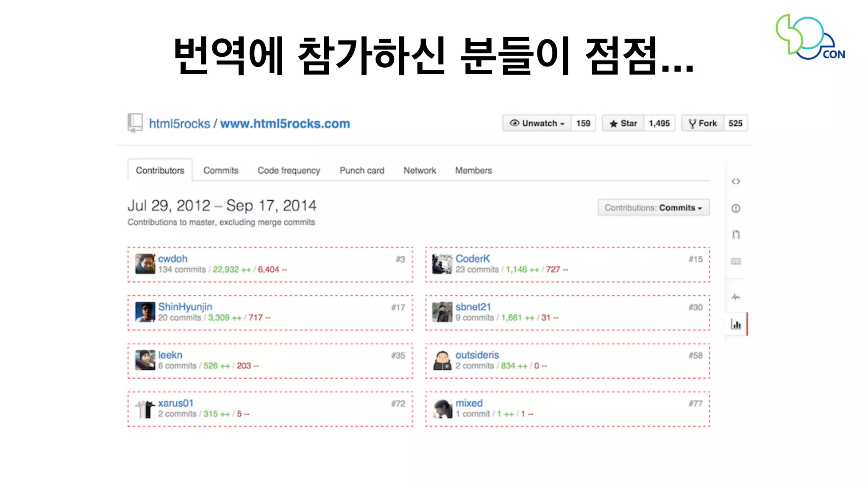Open the Unwatch dropdown button
This screenshot has height=488, width=868.
tap(537, 123)
